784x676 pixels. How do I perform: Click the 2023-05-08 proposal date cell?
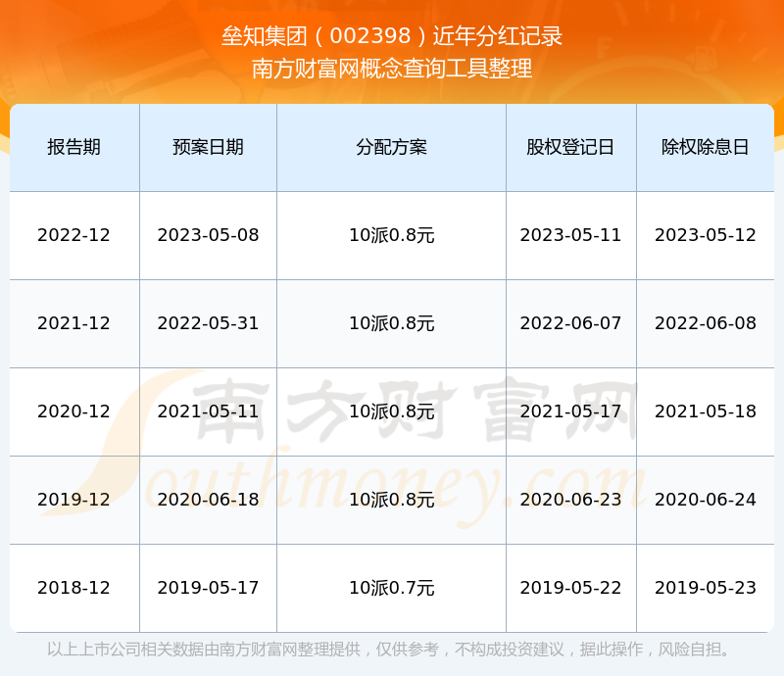tap(208, 235)
